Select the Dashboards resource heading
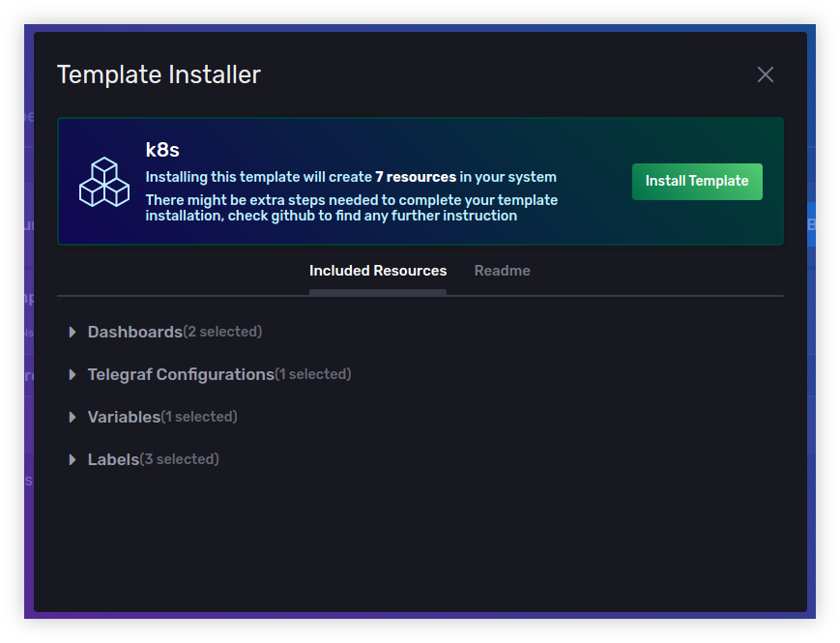840x643 pixels. [134, 332]
